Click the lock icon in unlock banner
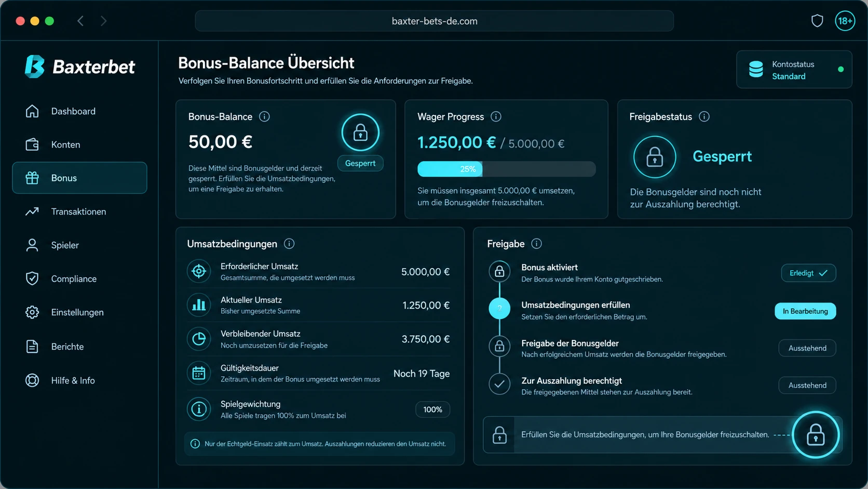 click(499, 435)
